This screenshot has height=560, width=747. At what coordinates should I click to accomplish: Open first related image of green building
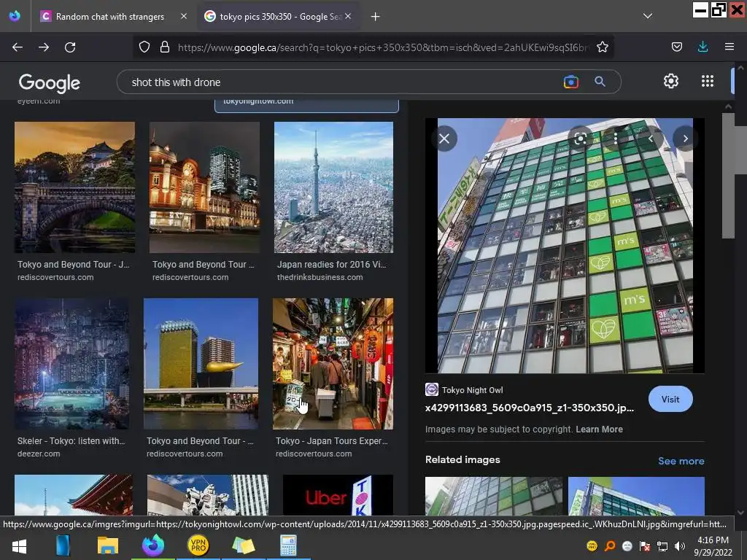494,496
